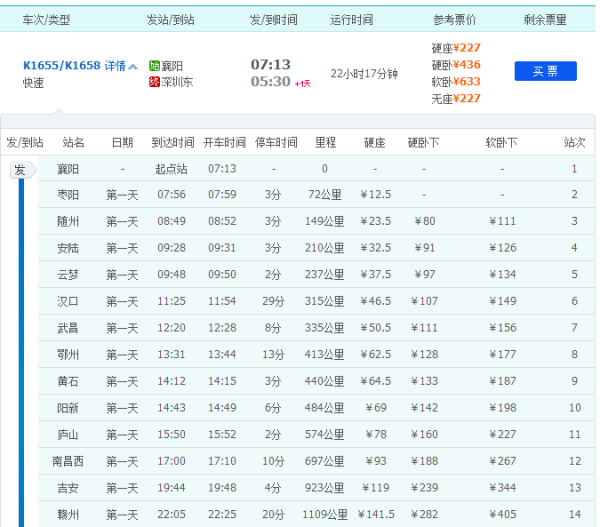This screenshot has width=600, height=527.
Task: Collapse the 详情 details chevron
Action: point(133,66)
